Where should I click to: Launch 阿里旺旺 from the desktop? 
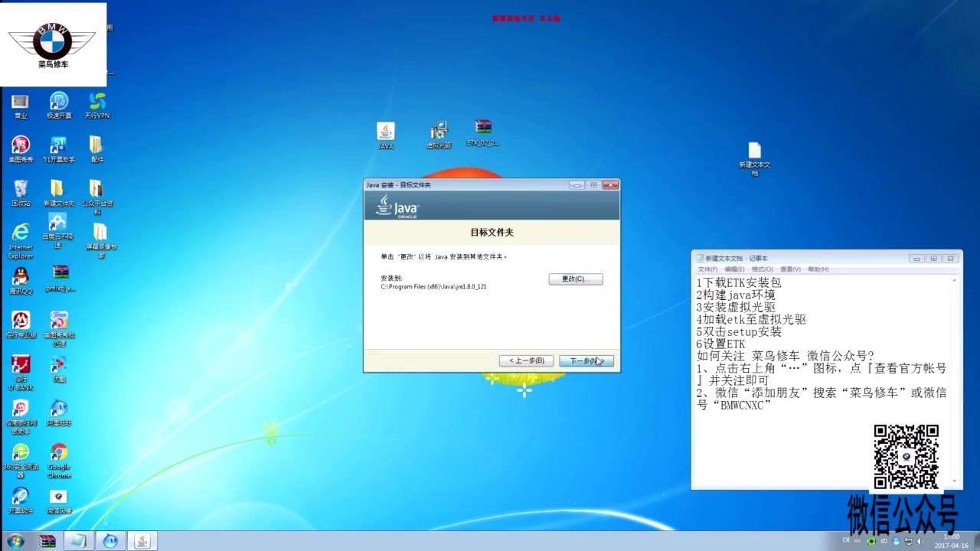[x=59, y=412]
